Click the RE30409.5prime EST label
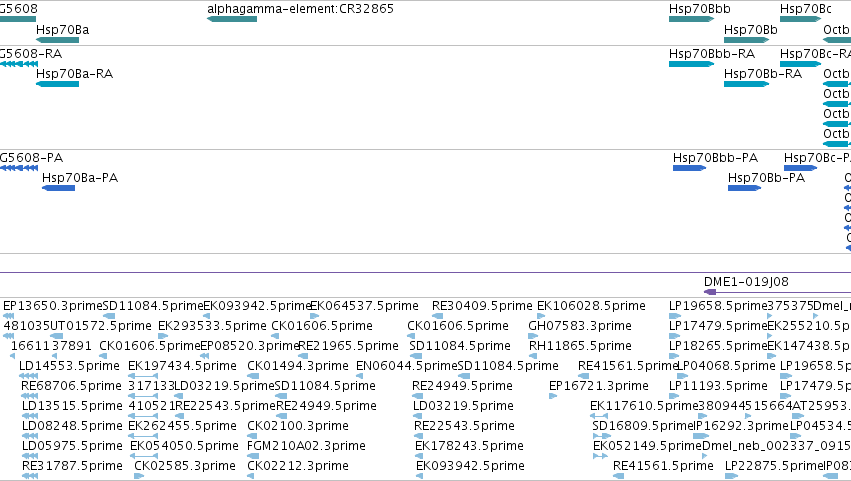This screenshot has width=851, height=481. pos(482,306)
